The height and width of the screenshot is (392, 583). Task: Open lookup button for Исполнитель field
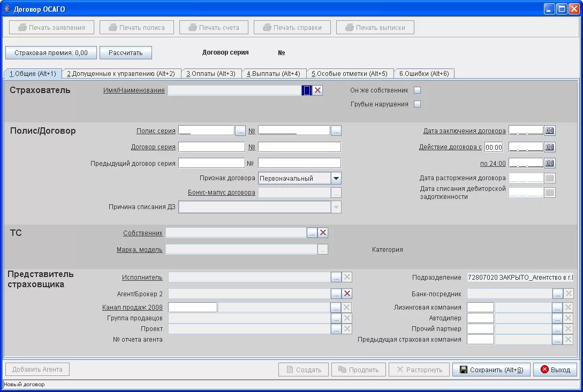pos(336,277)
